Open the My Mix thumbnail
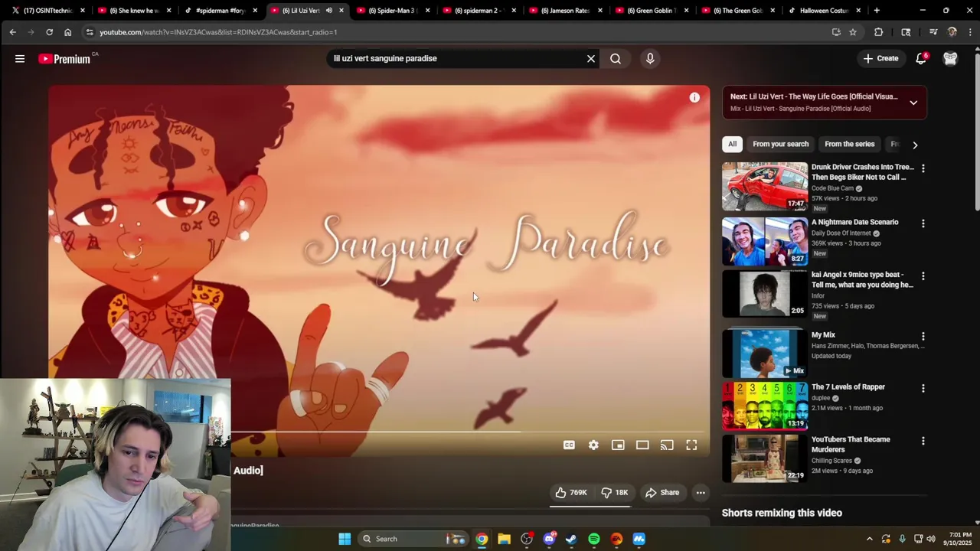This screenshot has width=980, height=551. tap(765, 353)
